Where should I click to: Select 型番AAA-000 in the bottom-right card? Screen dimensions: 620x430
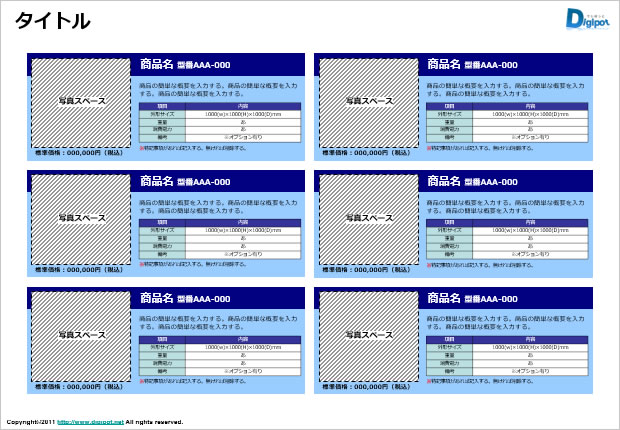[491, 298]
